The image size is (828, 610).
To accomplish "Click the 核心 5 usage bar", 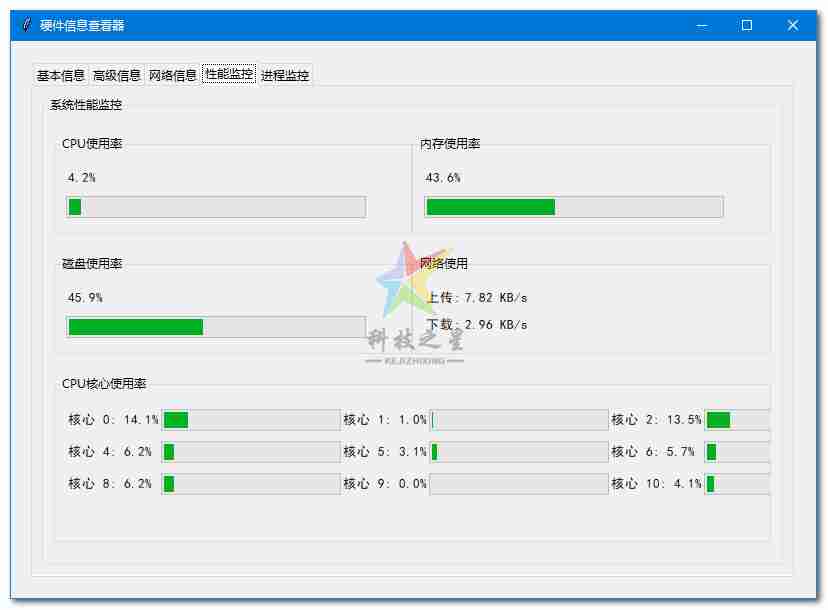I will (x=519, y=452).
